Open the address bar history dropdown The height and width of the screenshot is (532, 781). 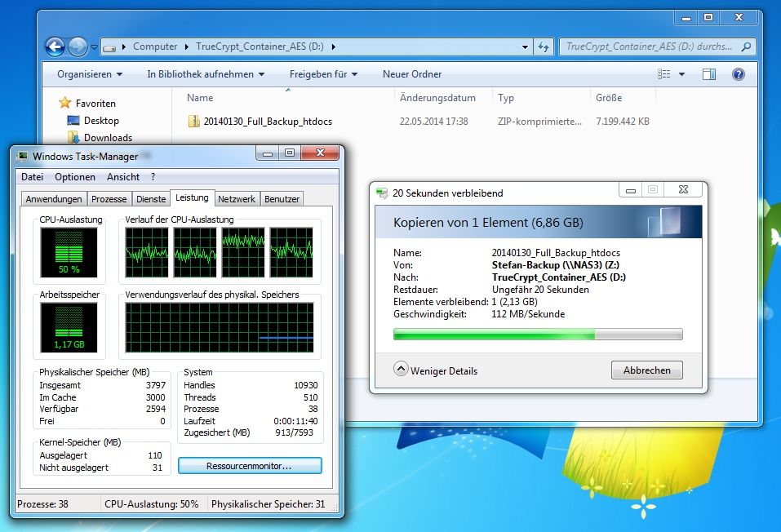(x=525, y=47)
